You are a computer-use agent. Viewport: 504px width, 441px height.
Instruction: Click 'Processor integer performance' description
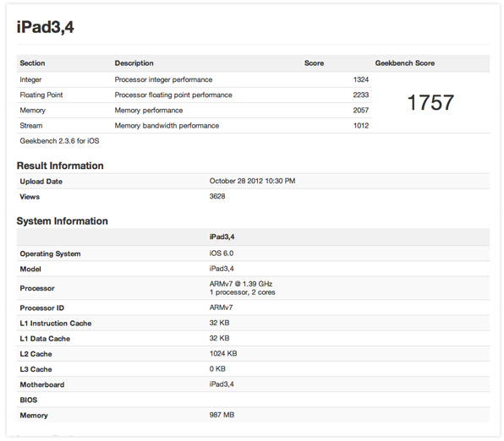pos(163,79)
